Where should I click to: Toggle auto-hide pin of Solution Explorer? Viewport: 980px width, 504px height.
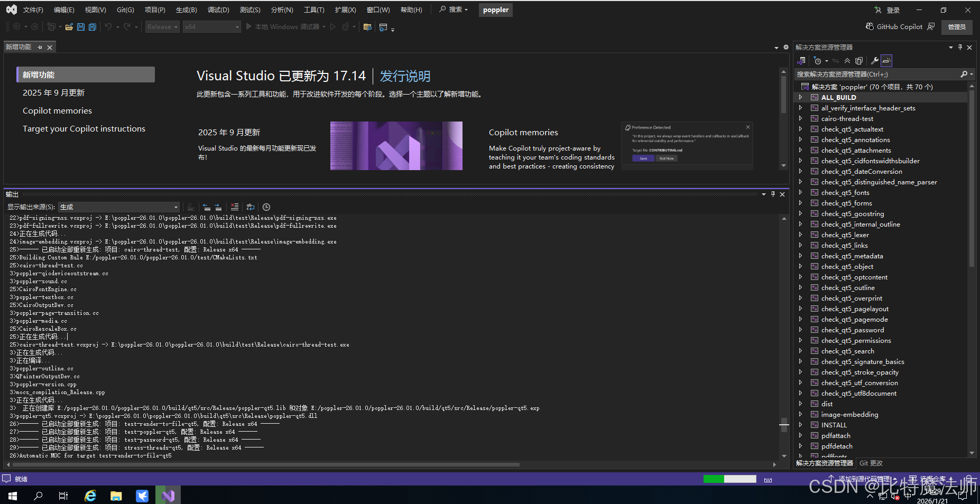coord(960,47)
